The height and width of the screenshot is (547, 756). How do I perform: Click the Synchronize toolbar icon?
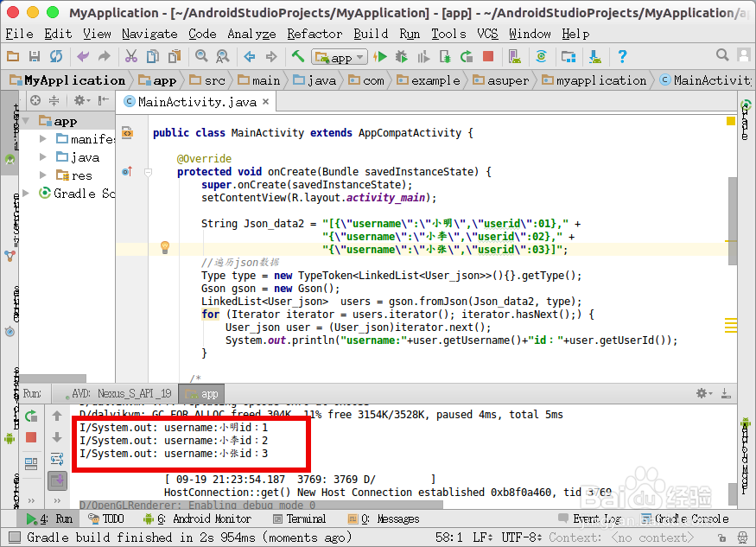56,56
